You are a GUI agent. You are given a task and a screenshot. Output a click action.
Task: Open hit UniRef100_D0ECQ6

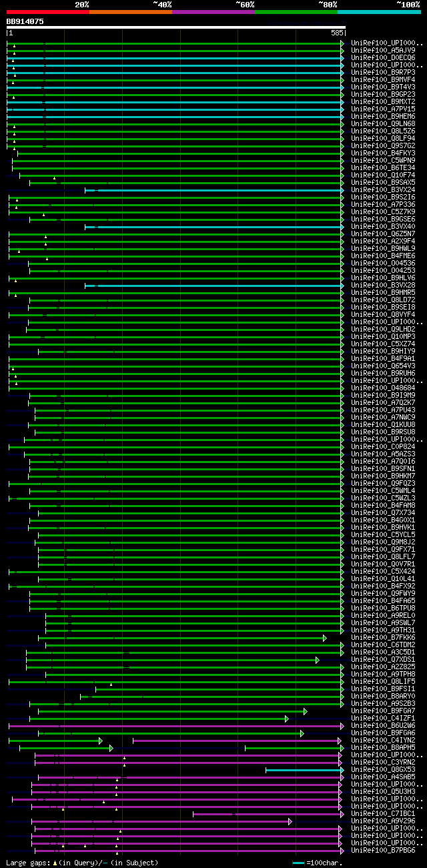coord(383,57)
